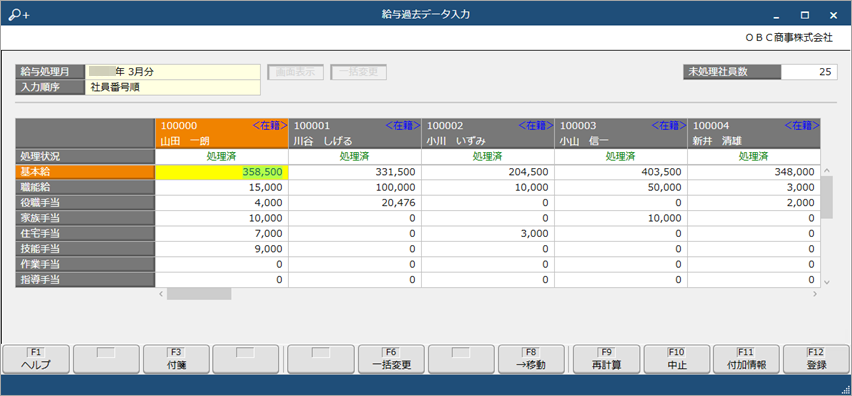Select the 処理状況 row header
This screenshot has width=852, height=396.
pos(85,156)
